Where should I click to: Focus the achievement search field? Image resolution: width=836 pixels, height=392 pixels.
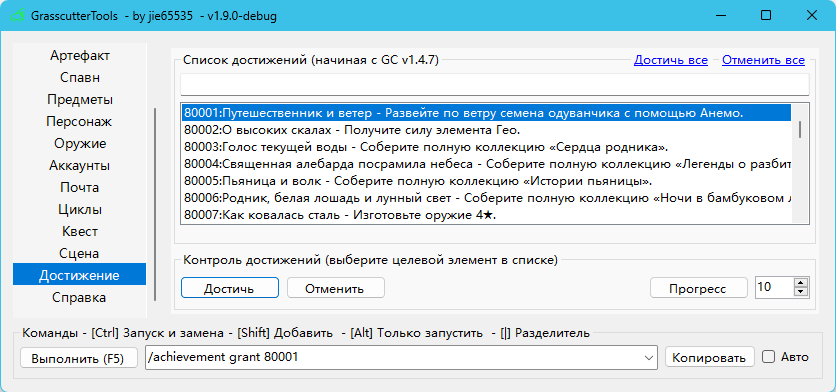pyautogui.click(x=495, y=84)
